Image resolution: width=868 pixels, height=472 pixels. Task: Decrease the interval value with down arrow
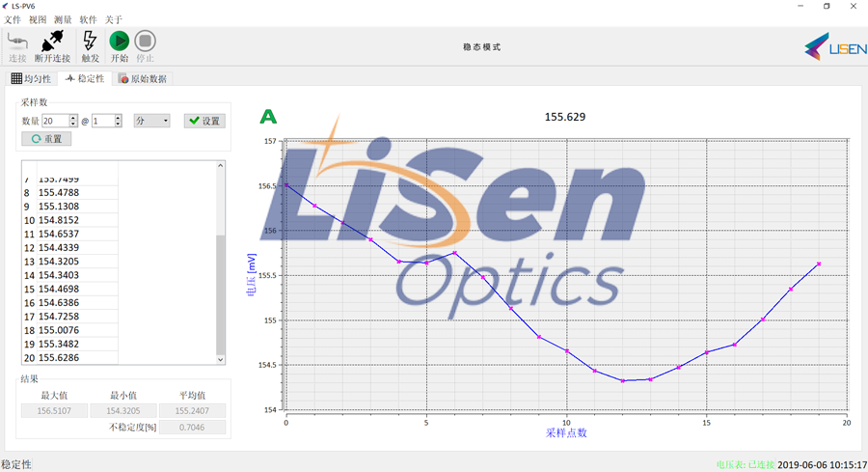point(118,125)
